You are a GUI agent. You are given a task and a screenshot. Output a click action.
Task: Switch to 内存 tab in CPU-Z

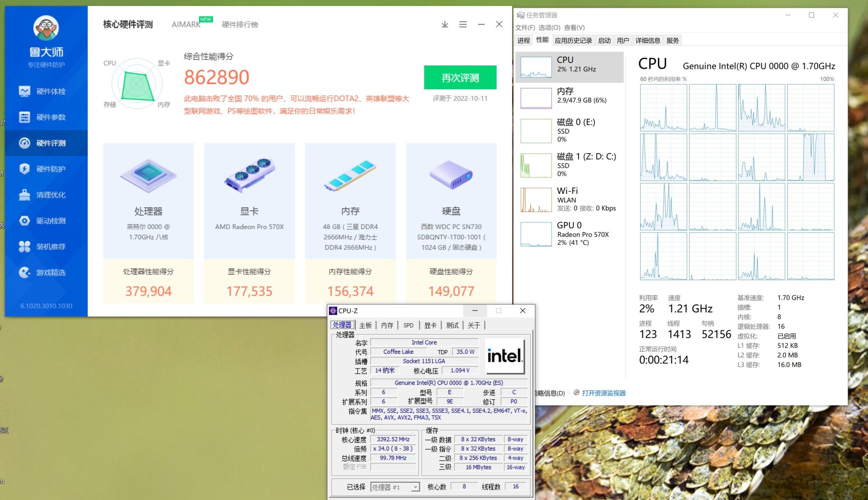point(387,325)
